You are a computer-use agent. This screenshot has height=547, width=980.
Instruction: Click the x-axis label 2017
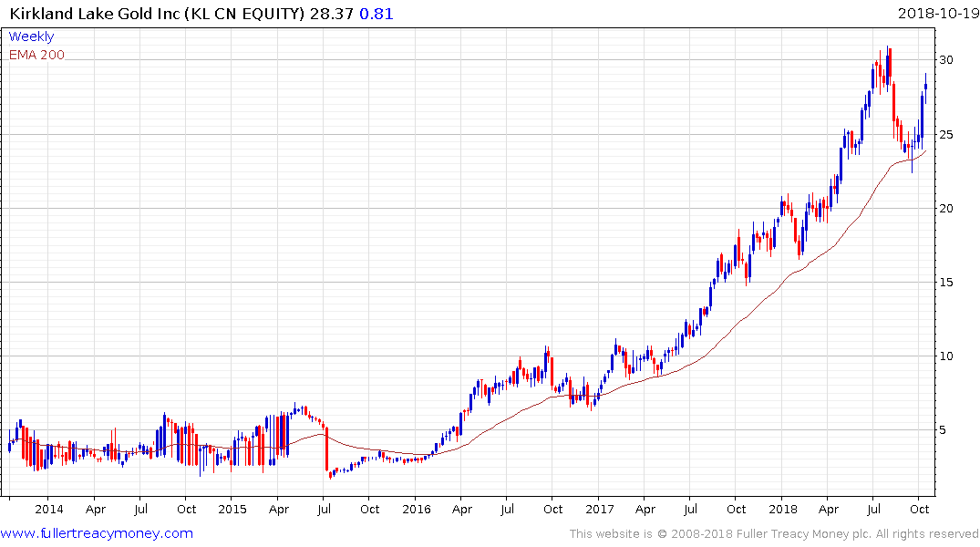point(599,509)
